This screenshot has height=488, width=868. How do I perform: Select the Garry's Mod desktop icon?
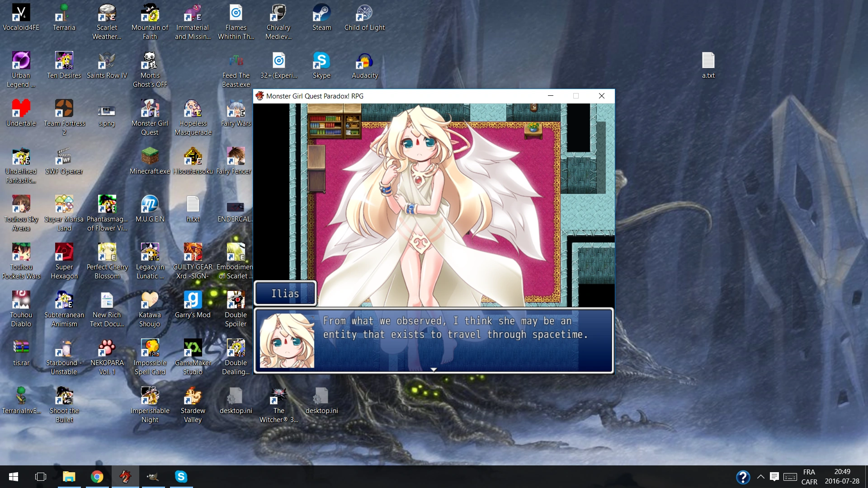tap(193, 300)
